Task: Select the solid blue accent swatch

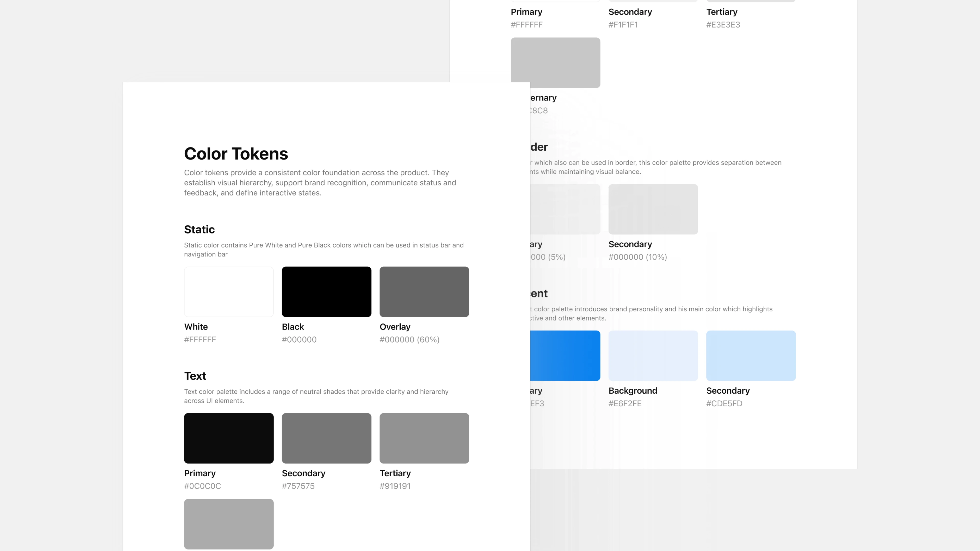Action: (x=565, y=356)
